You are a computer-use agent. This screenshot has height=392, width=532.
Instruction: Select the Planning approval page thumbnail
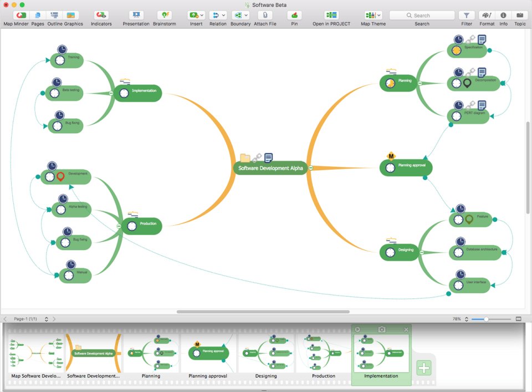point(209,352)
